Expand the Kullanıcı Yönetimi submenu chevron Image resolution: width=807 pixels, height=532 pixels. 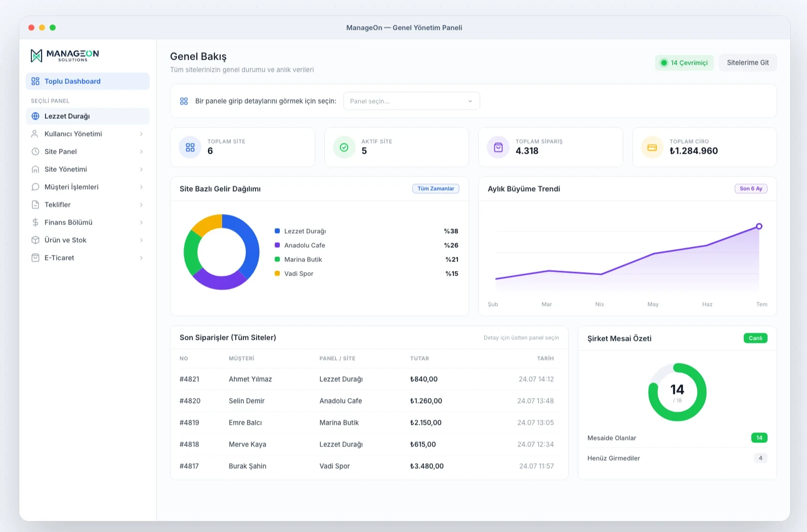(x=141, y=134)
